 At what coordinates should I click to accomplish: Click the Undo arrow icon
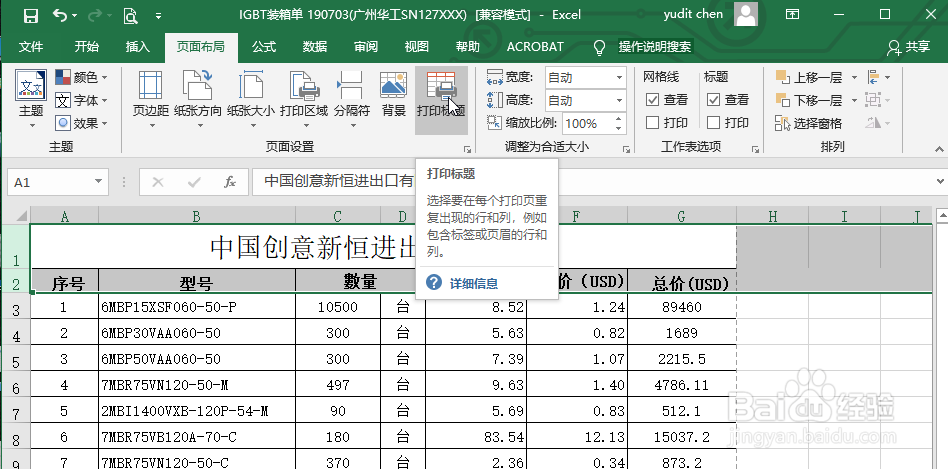click(60, 15)
